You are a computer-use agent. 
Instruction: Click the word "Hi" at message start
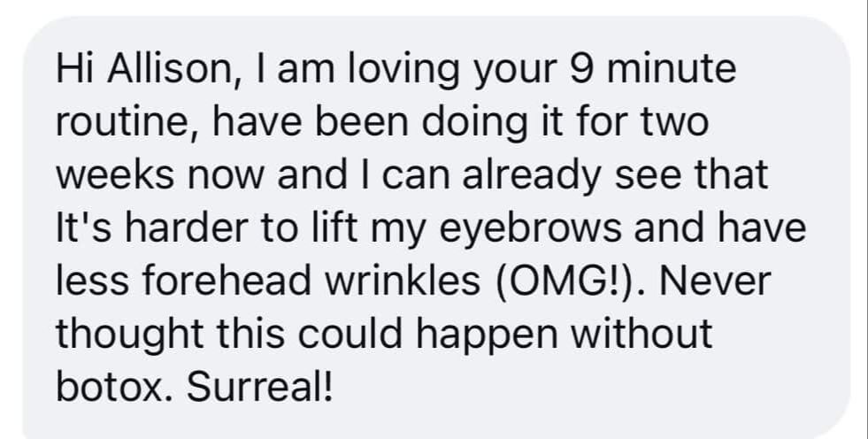[x=76, y=68]
